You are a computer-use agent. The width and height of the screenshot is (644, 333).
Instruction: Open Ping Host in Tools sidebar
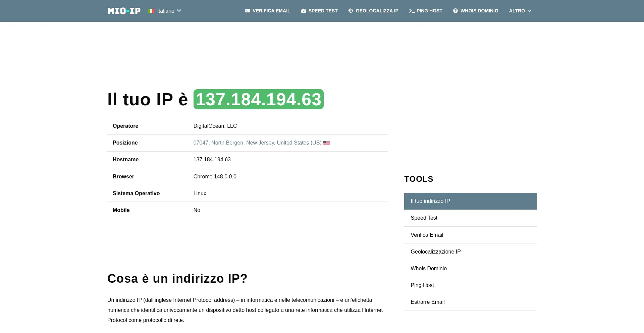tap(470, 285)
